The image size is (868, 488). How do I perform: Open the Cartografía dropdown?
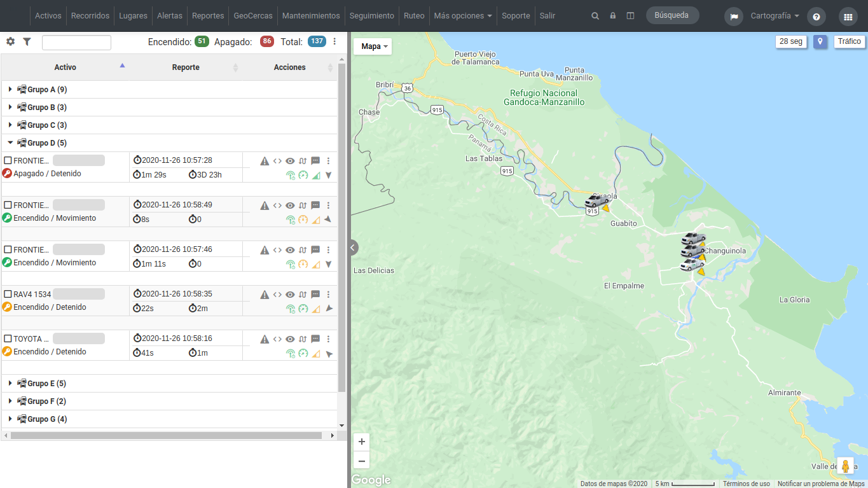[775, 16]
